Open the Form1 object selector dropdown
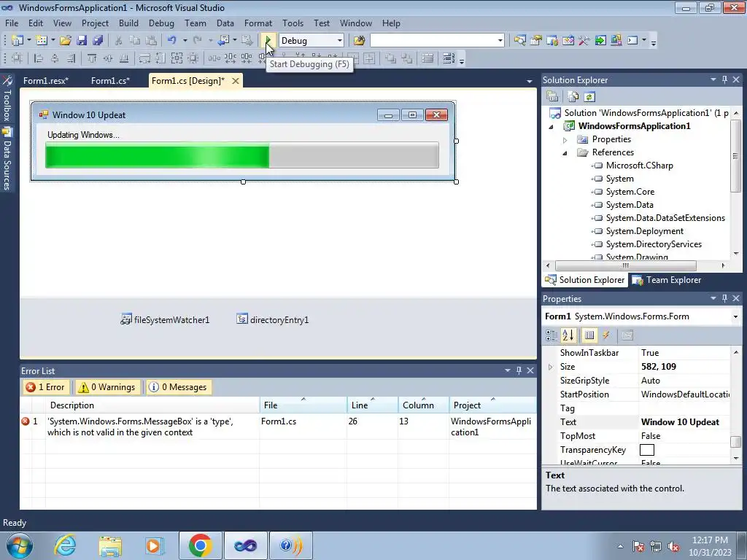The image size is (747, 560). pos(735,316)
